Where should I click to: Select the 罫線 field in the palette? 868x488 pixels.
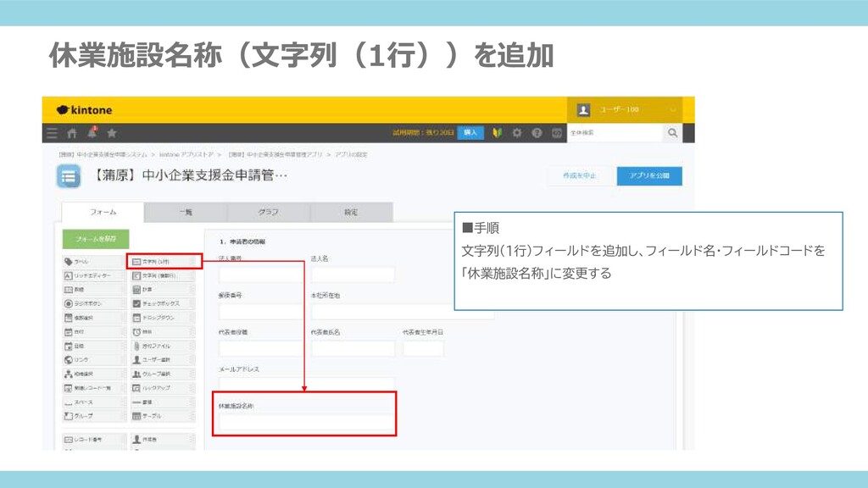click(x=164, y=402)
